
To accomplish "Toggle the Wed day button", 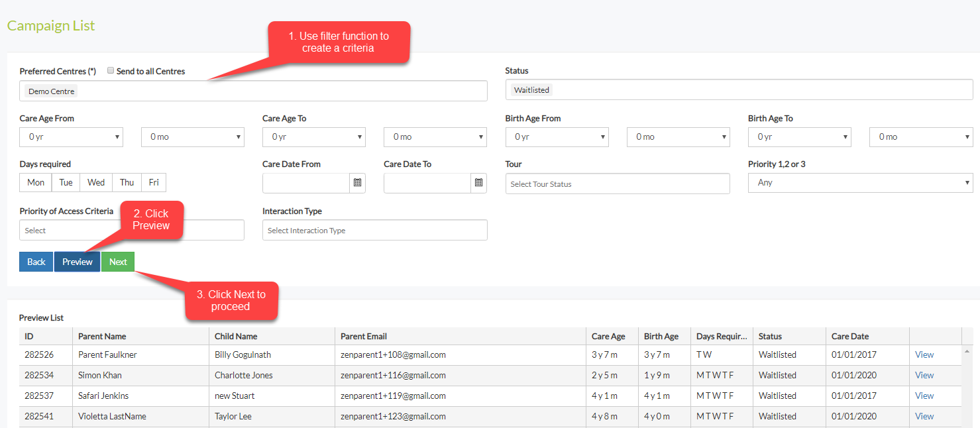I will click(x=96, y=183).
